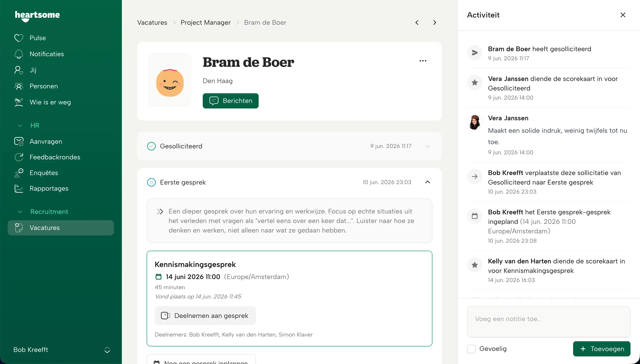Click the Den Haag location text
Image resolution: width=640 pixels, height=364 pixels.
coord(218,81)
